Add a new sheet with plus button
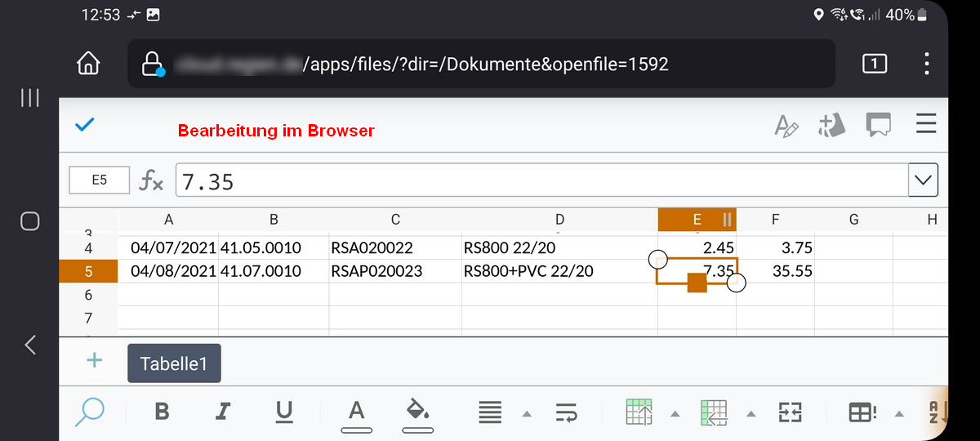The image size is (980, 441). [x=95, y=360]
